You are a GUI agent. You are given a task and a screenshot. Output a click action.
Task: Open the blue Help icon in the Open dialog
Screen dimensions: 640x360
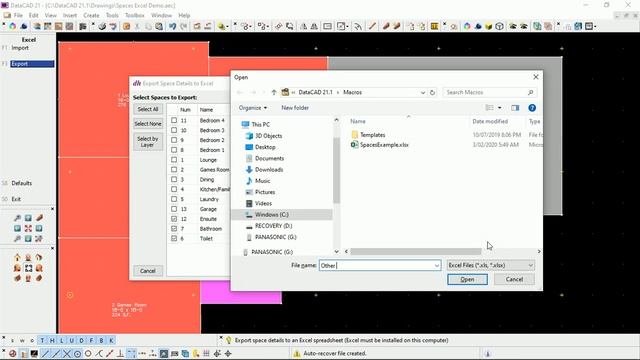pyautogui.click(x=532, y=108)
